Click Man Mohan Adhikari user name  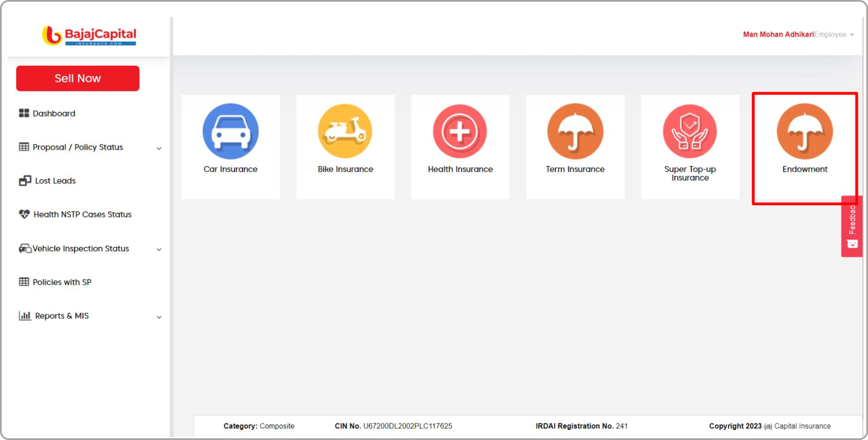(x=778, y=34)
